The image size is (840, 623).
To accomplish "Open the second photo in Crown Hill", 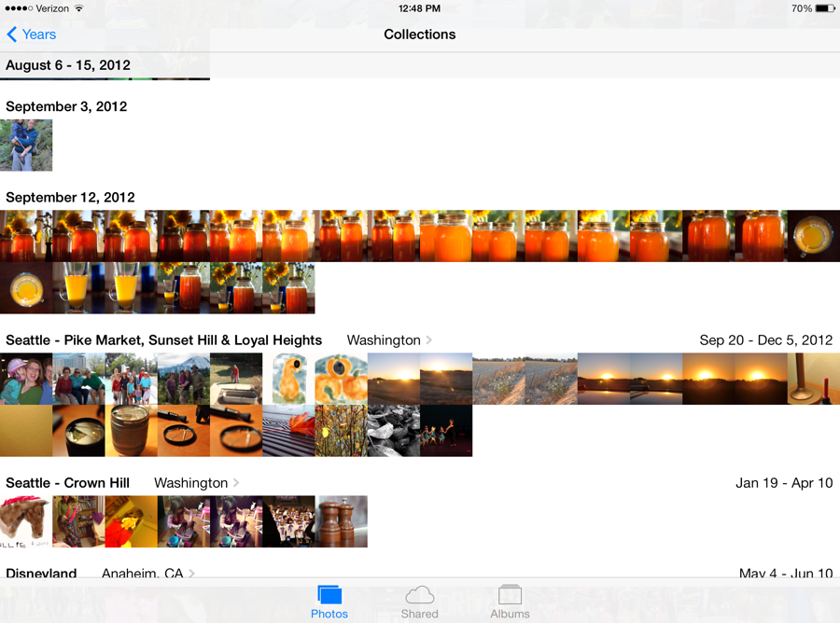I will coord(78,521).
